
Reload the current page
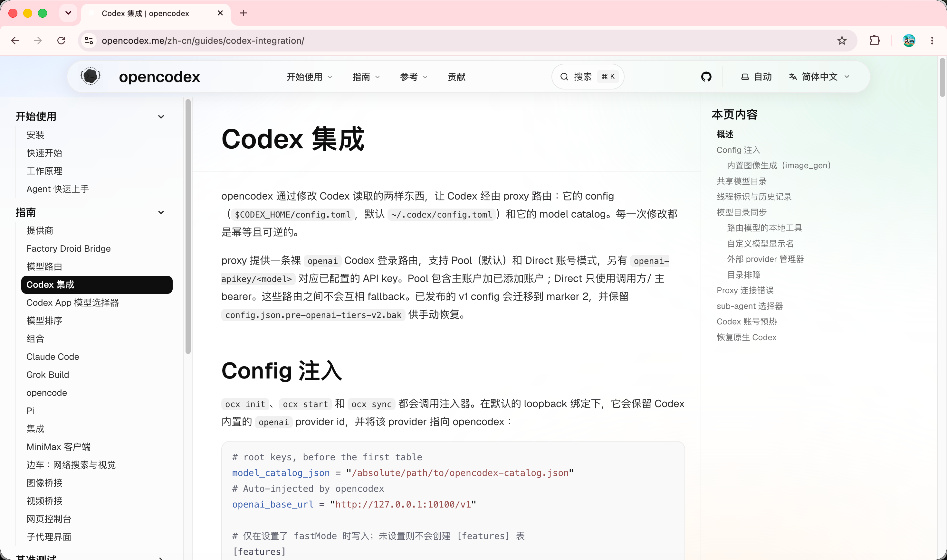61,40
